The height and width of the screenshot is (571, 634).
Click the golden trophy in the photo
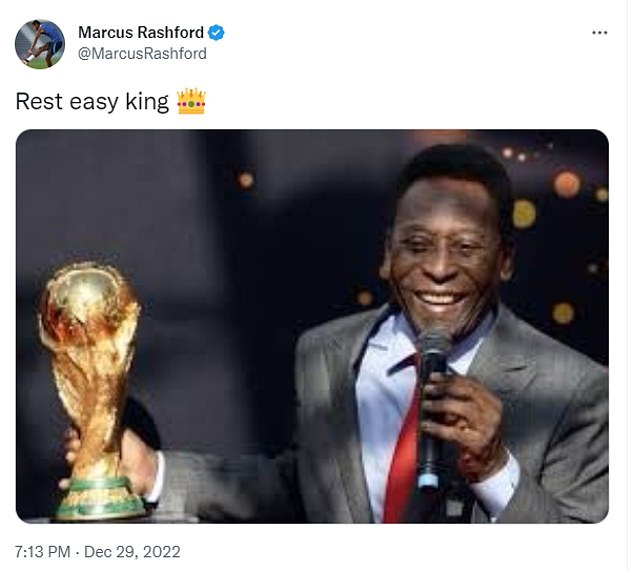pyautogui.click(x=90, y=360)
